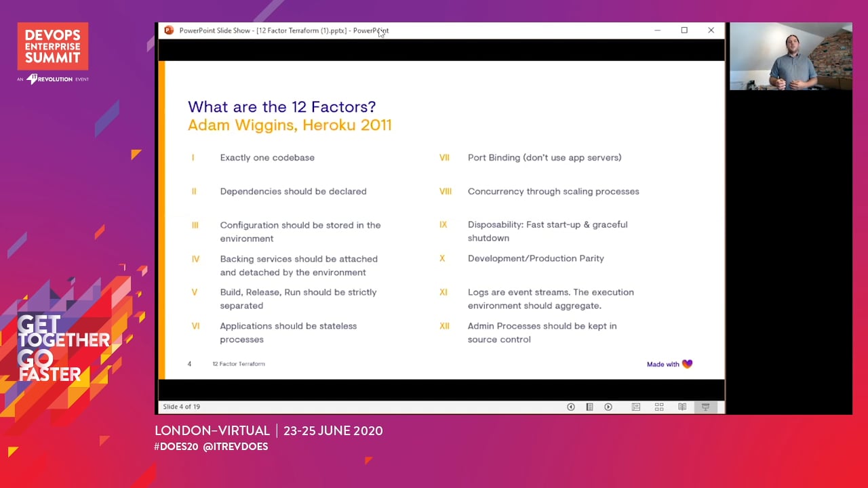Click the slide number 4 in footer

point(189,364)
